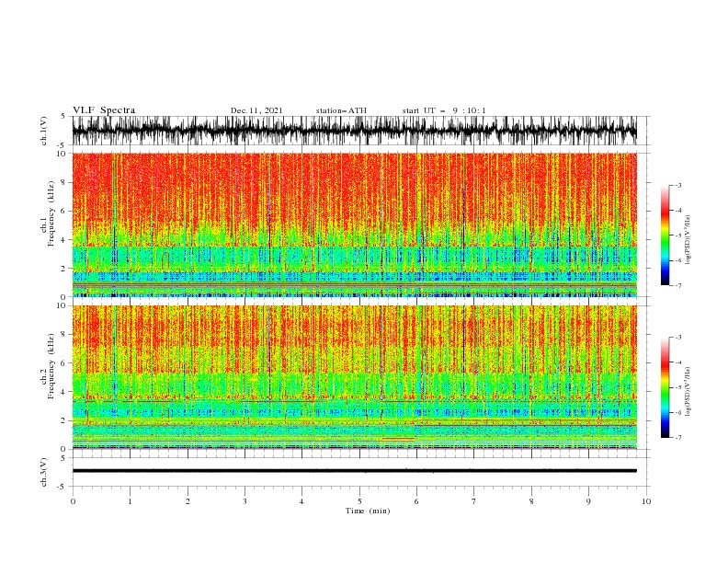Click the "-3" tick on ch.2 color bar
Viewport: 728px width, 563px height.
(x=677, y=338)
